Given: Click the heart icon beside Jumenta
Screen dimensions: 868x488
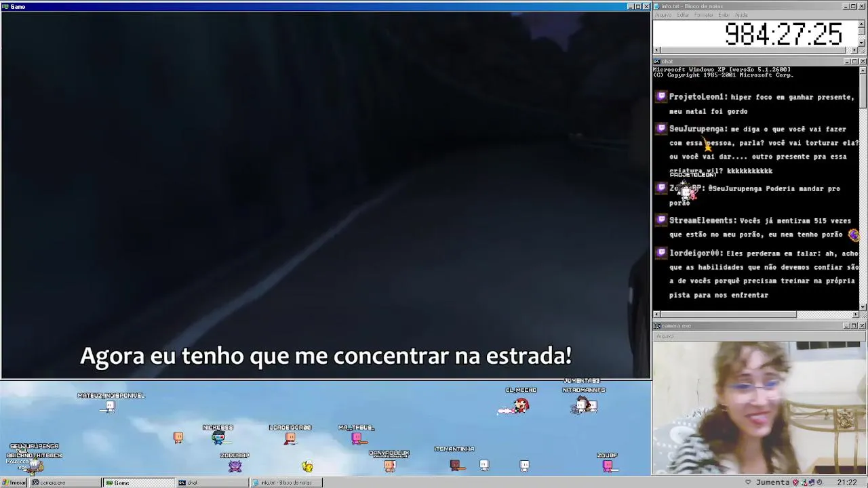Looking at the screenshot, I should click(748, 483).
